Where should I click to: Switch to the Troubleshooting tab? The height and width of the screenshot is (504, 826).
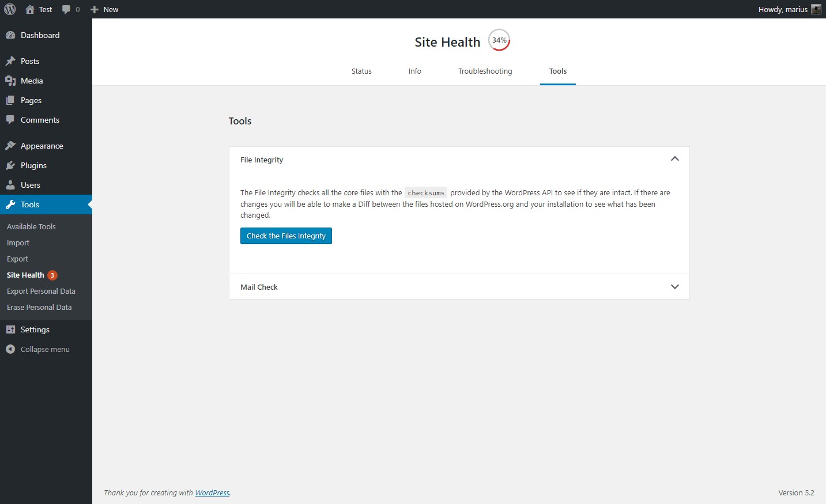485,71
